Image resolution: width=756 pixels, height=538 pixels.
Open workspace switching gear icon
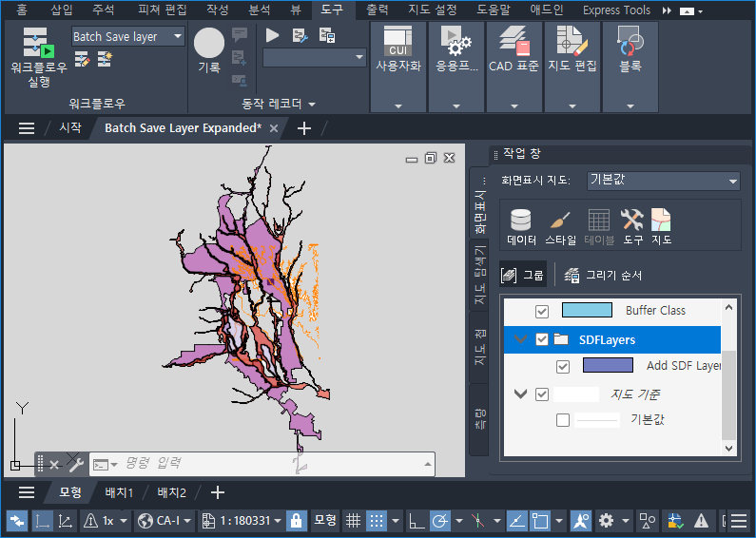[x=606, y=521]
